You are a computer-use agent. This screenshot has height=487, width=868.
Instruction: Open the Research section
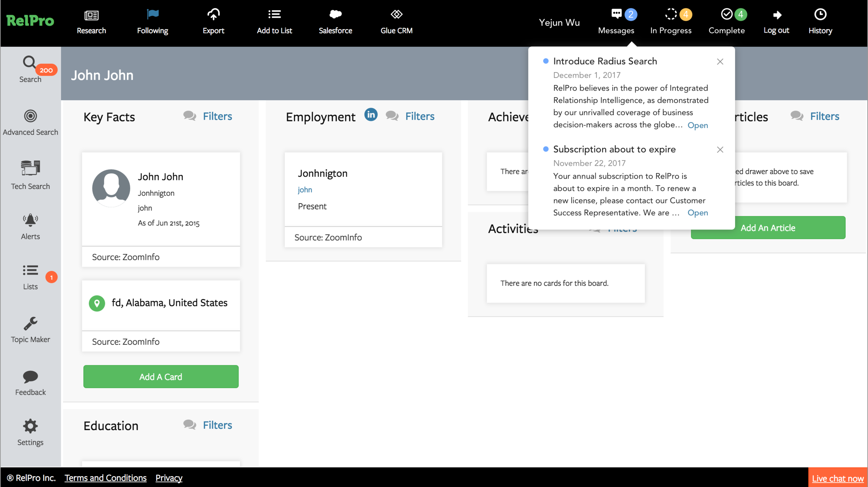point(91,22)
